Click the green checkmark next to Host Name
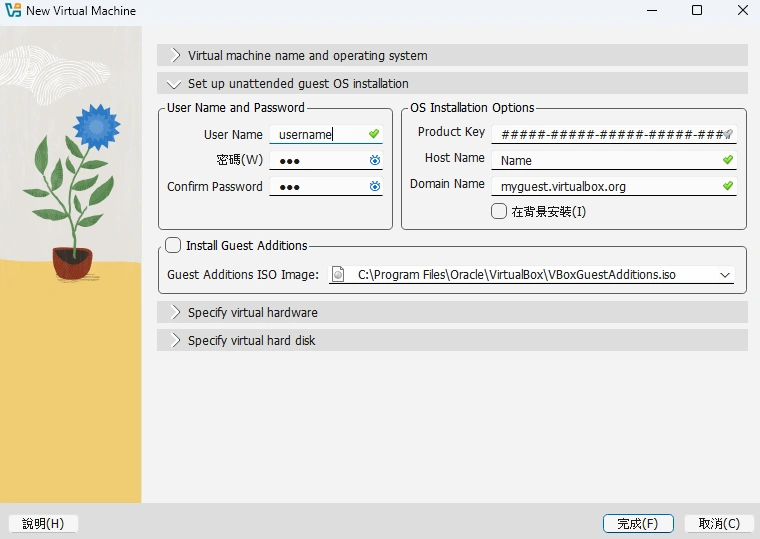Viewport: 760px width, 539px height. 728,159
